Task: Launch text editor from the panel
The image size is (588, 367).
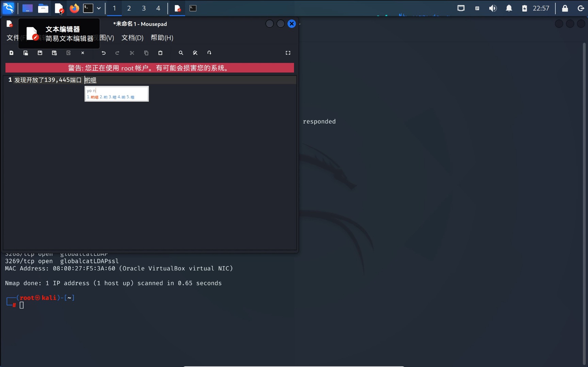Action: (59, 8)
